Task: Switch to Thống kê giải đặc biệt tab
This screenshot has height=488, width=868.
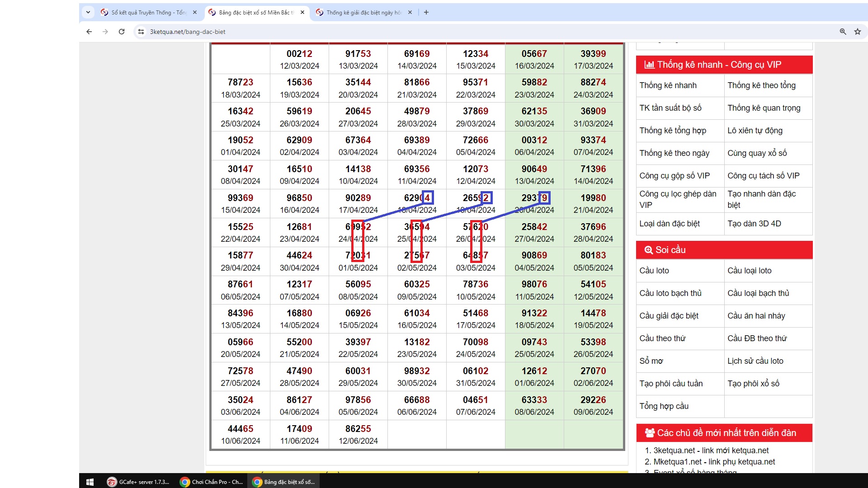Action: click(x=363, y=13)
